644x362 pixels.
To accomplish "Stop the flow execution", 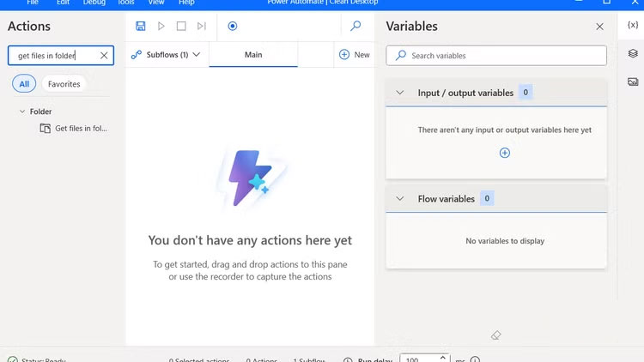I will 181,27.
